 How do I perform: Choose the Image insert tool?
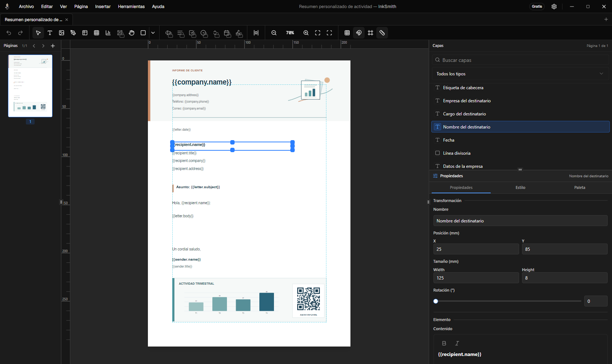(62, 33)
